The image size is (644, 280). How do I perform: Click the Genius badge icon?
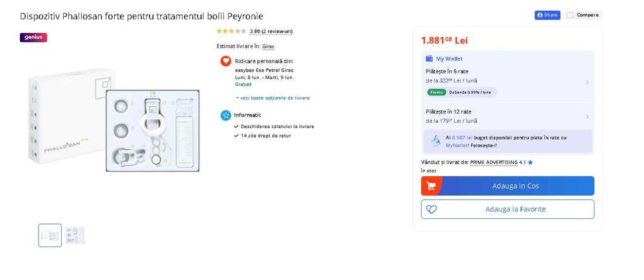[33, 37]
